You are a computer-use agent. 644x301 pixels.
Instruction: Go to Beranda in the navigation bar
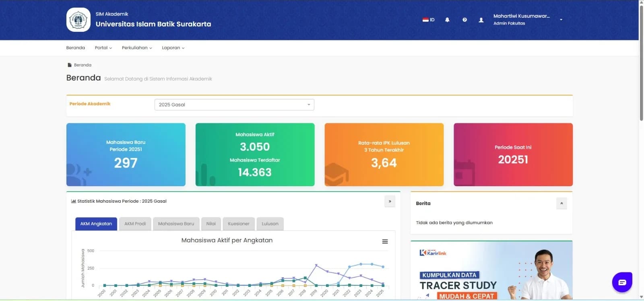[x=75, y=48]
